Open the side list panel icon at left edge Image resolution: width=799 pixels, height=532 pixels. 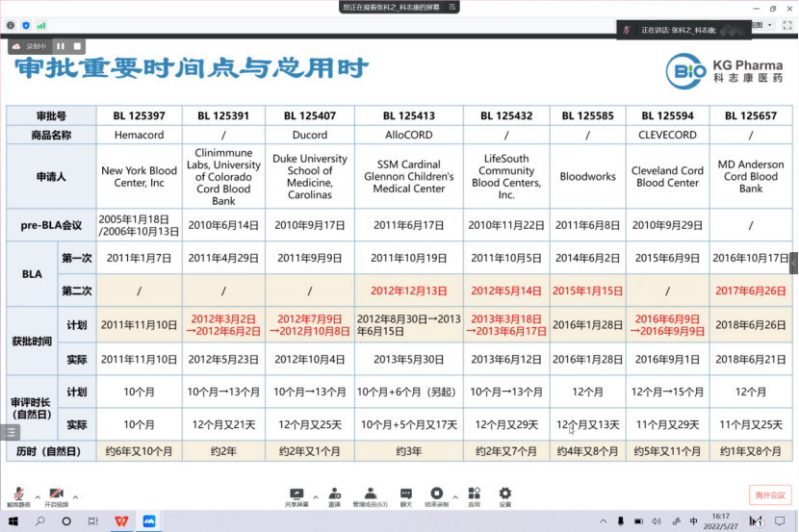click(11, 433)
